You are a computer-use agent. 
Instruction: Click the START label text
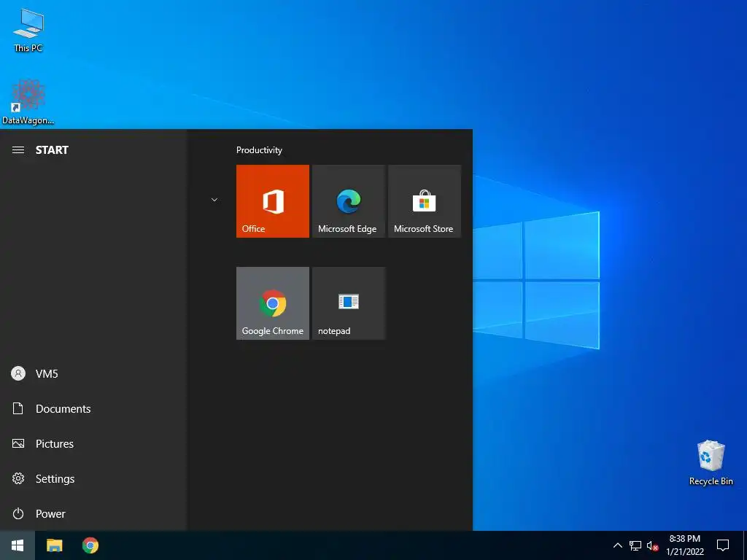point(52,150)
